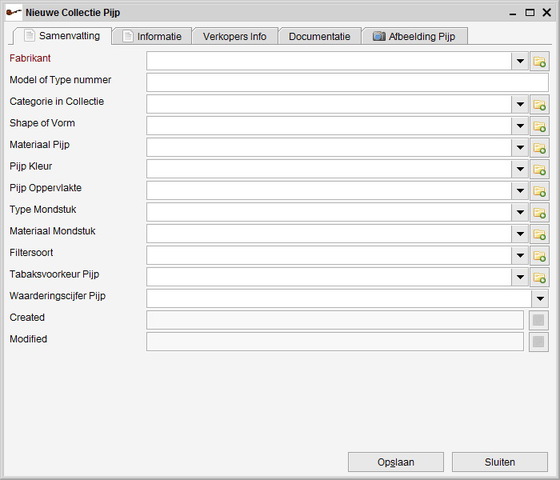The image size is (560, 480).
Task: Open the Categorie in Collectie dropdown
Action: [520, 105]
